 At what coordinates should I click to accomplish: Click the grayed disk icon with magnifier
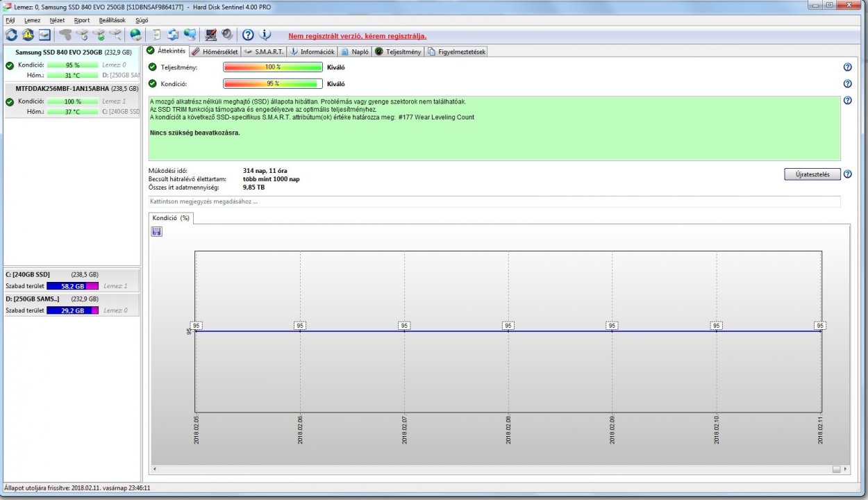pos(115,35)
